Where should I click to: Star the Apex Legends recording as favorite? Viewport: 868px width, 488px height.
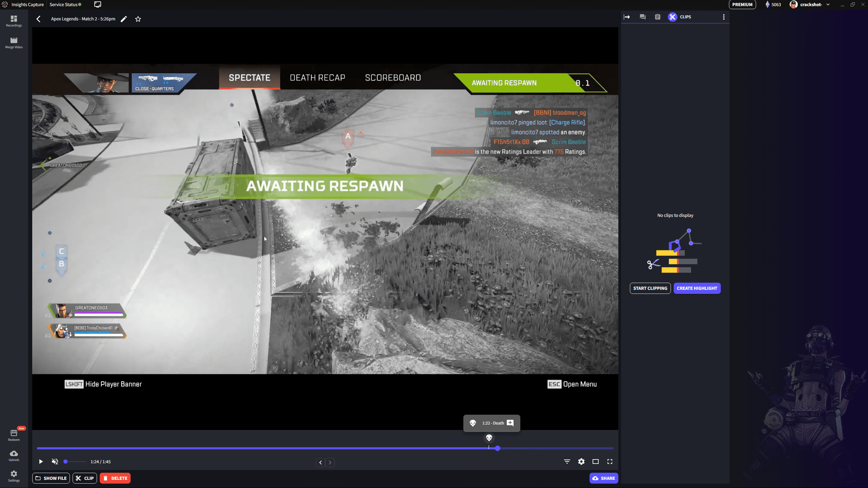pyautogui.click(x=138, y=19)
